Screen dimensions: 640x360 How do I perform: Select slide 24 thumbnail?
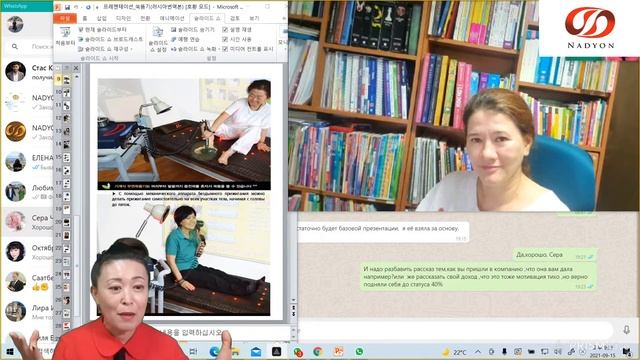pos(66,274)
